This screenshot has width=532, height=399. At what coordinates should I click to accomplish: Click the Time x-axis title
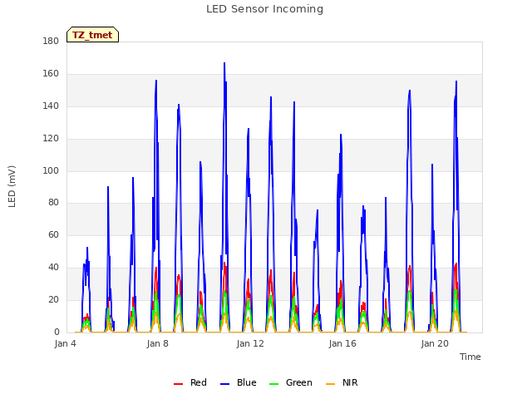point(470,357)
